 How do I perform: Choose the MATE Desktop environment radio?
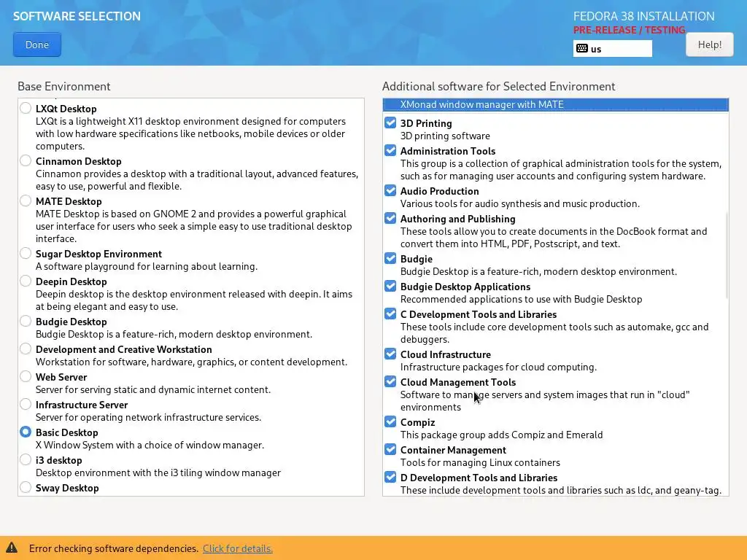(x=26, y=201)
